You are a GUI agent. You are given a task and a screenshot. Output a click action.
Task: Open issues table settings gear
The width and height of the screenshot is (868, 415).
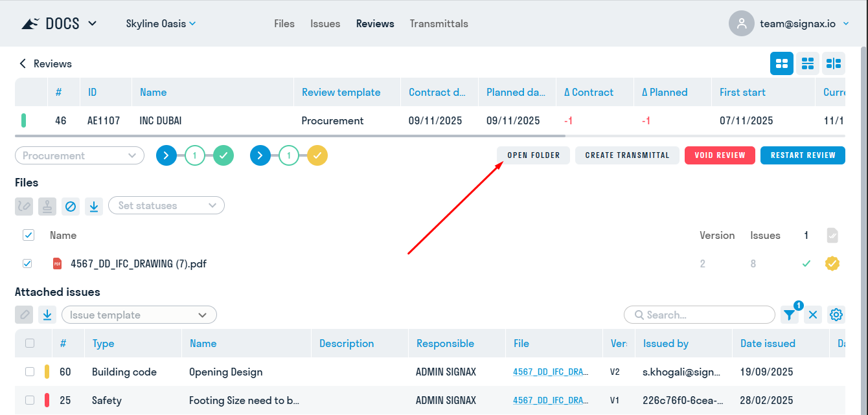pos(836,315)
